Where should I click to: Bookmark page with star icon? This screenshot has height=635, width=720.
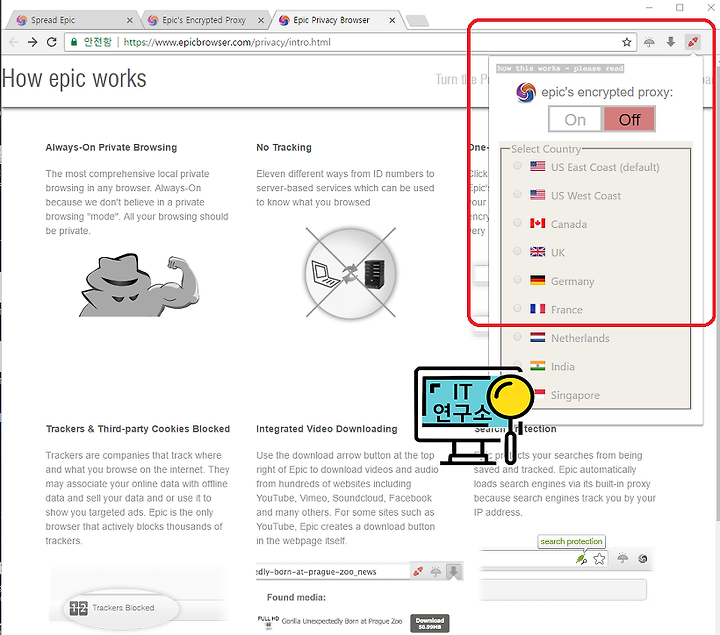point(627,42)
